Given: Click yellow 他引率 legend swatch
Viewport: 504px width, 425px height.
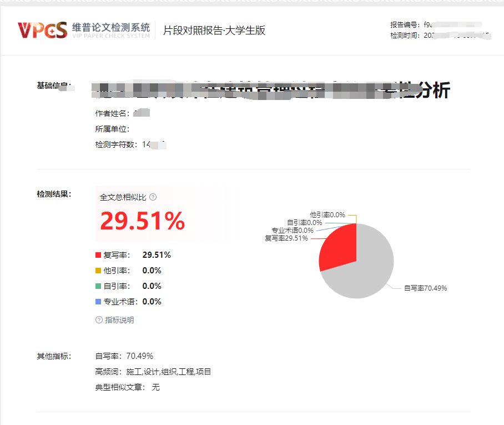Looking at the screenshot, I should click(x=98, y=271).
